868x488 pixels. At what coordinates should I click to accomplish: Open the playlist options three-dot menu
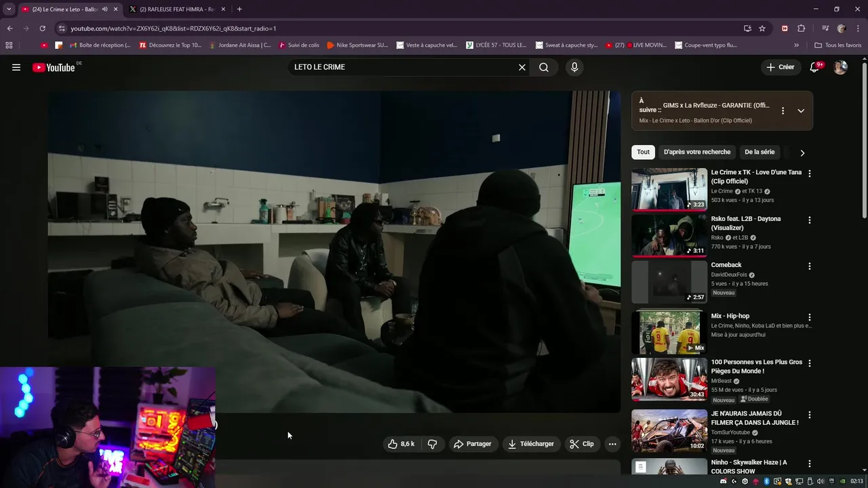783,110
